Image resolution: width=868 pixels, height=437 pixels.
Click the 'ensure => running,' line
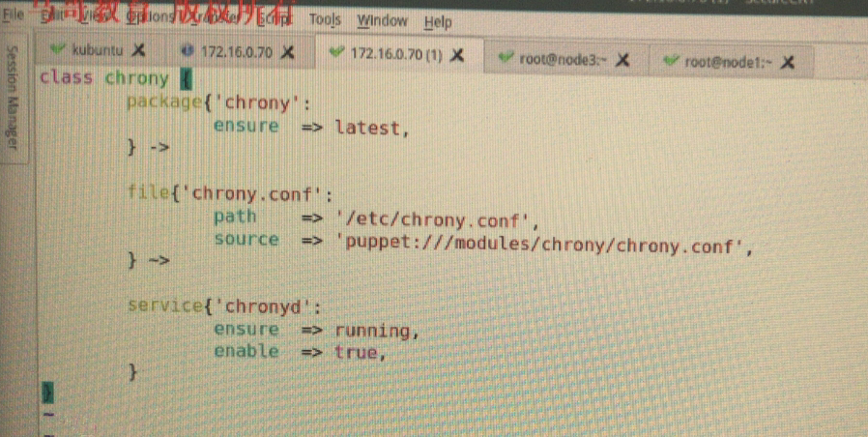tap(316, 331)
